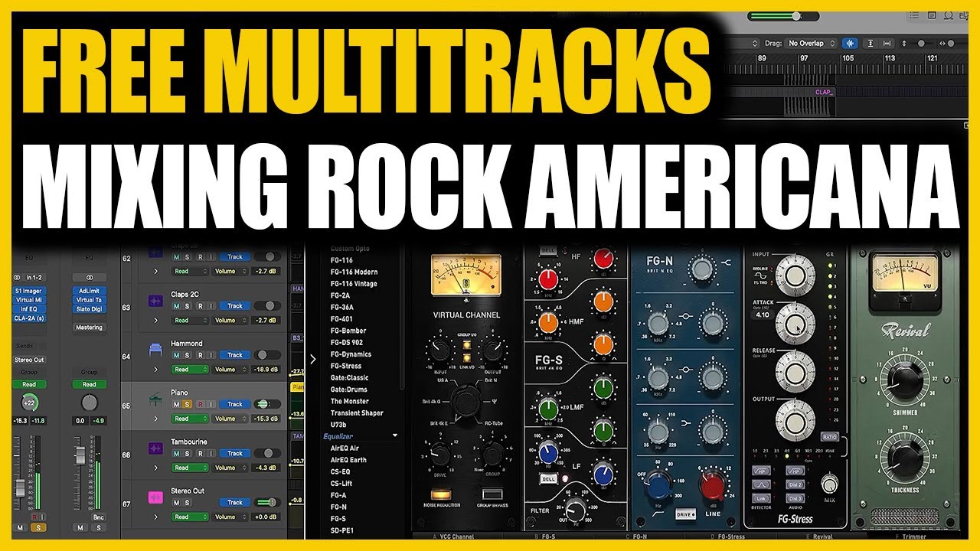Open the S1 Imager plugin slot
This screenshot has width=980, height=551.
(29, 291)
